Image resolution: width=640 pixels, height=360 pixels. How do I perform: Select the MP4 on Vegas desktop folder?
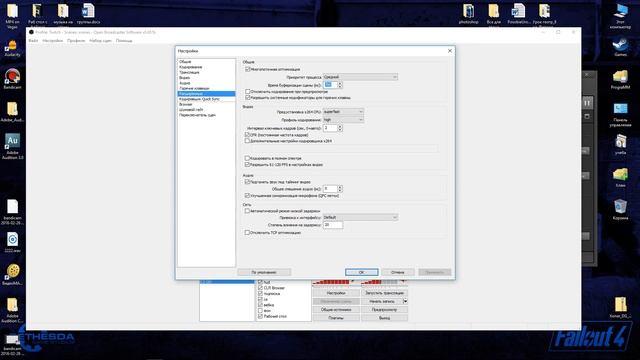pyautogui.click(x=12, y=16)
